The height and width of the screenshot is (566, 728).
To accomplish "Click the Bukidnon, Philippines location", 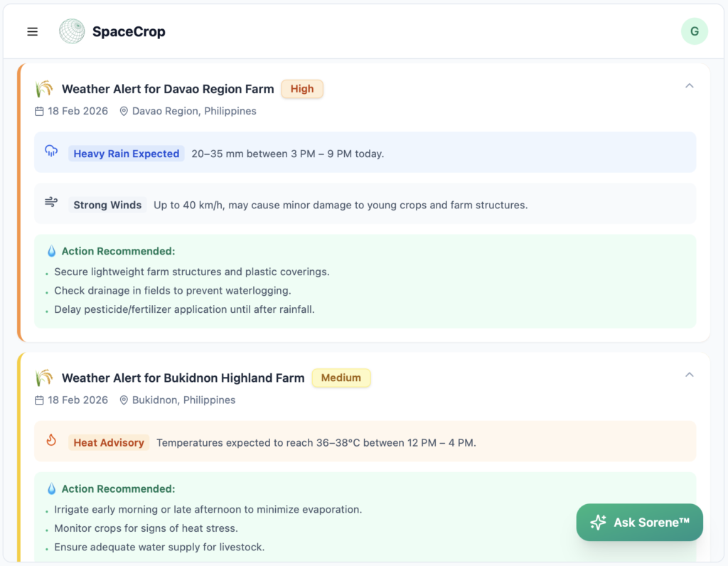I will 183,400.
